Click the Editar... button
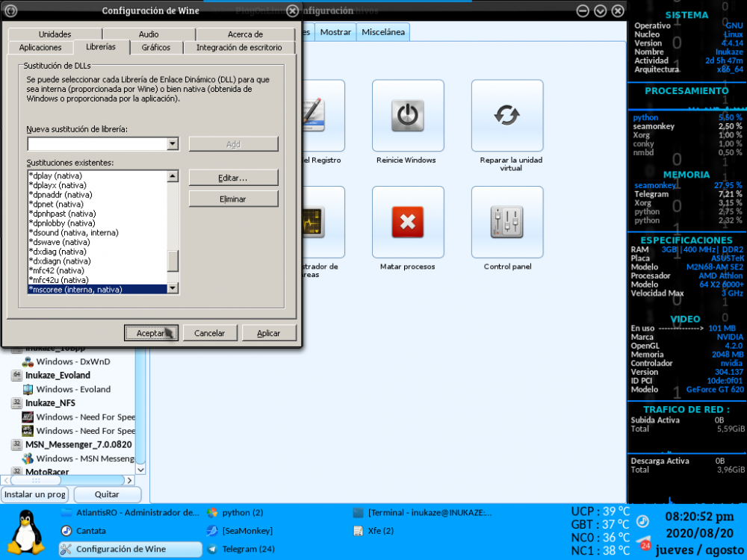Image resolution: width=747 pixels, height=560 pixels. coord(233,178)
